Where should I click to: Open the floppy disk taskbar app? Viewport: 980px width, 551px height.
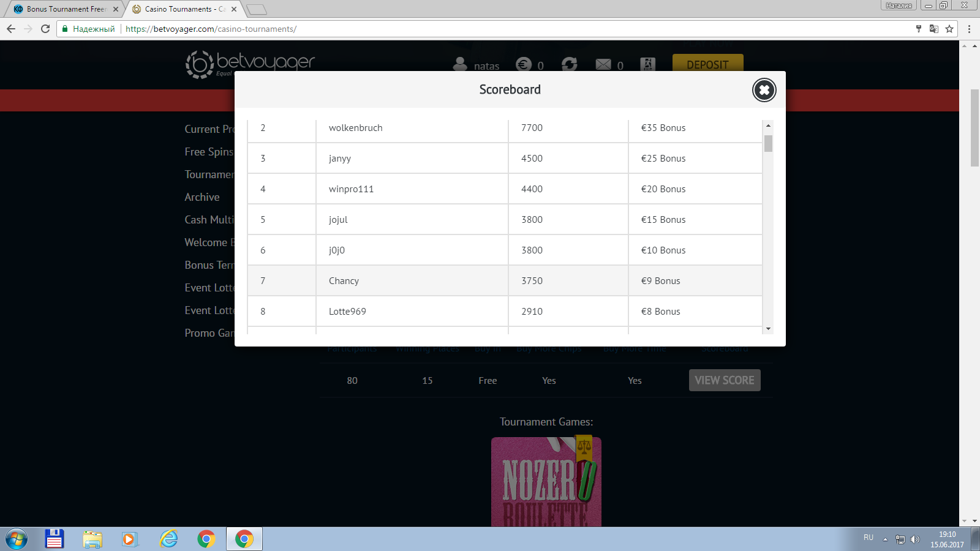pyautogui.click(x=55, y=539)
